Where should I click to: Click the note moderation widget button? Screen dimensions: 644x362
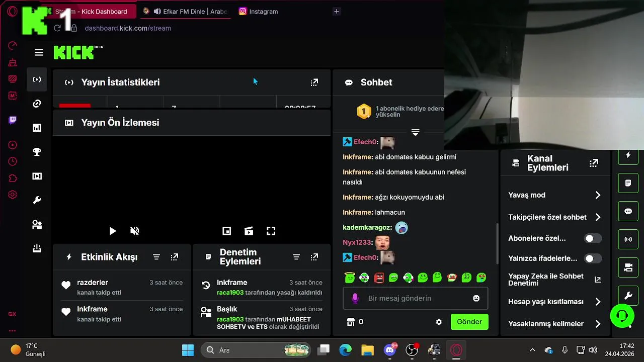[x=628, y=183]
